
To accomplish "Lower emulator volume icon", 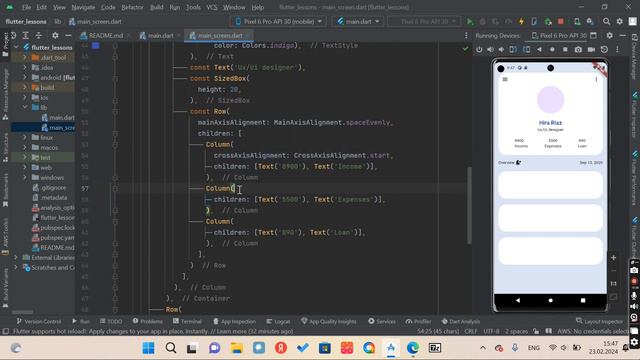I will [501, 49].
